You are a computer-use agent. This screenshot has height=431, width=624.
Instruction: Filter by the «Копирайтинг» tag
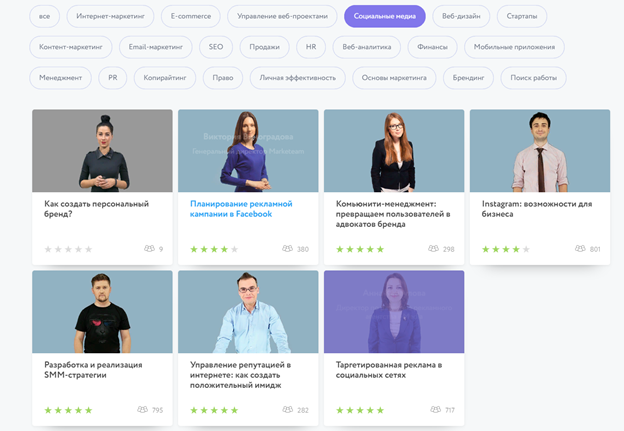click(x=163, y=77)
